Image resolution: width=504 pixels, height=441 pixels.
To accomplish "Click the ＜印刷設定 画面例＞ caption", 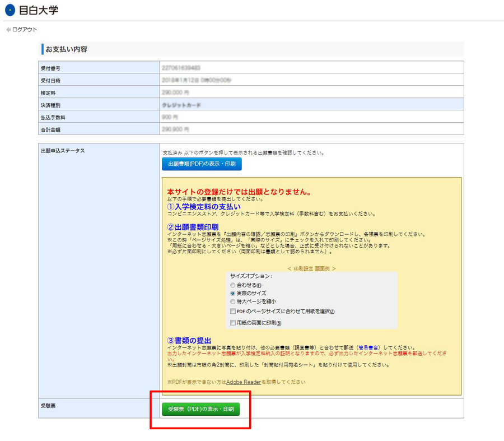I will [311, 268].
